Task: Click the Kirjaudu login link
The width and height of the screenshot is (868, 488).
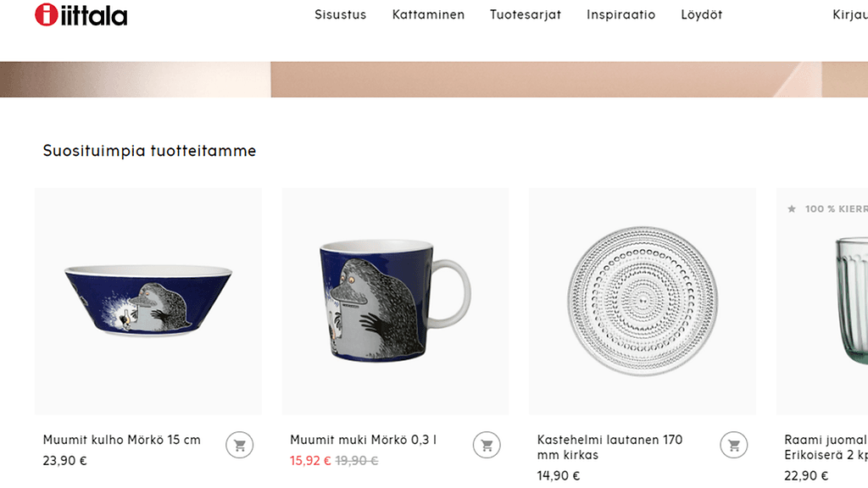Action: 850,15
